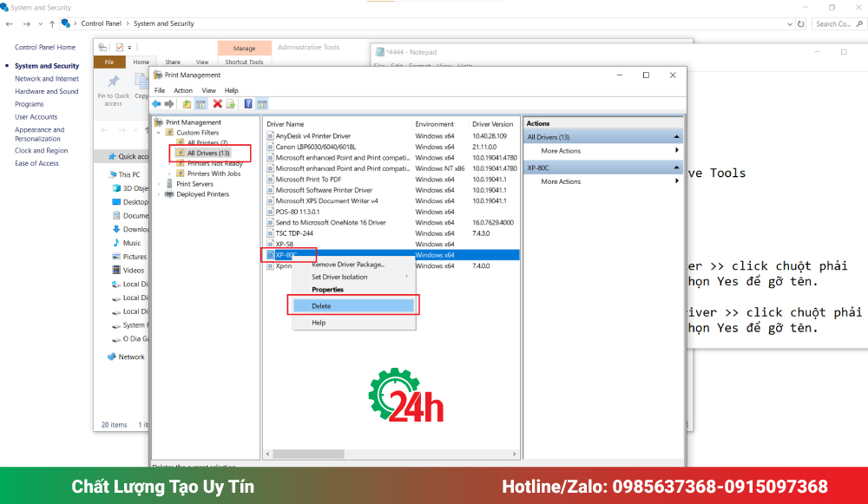The width and height of the screenshot is (868, 504).
Task: Collapse the Custom Filters tree node
Action: (159, 133)
